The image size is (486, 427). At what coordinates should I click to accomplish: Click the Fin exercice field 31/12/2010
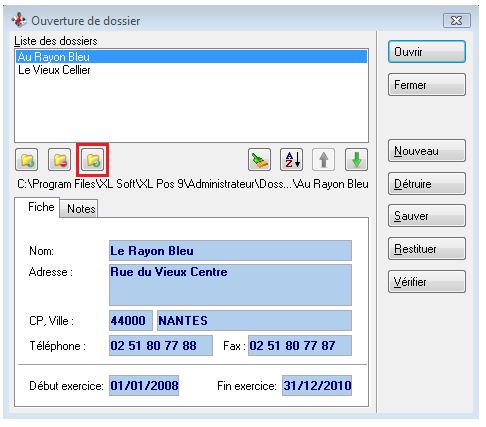click(317, 386)
